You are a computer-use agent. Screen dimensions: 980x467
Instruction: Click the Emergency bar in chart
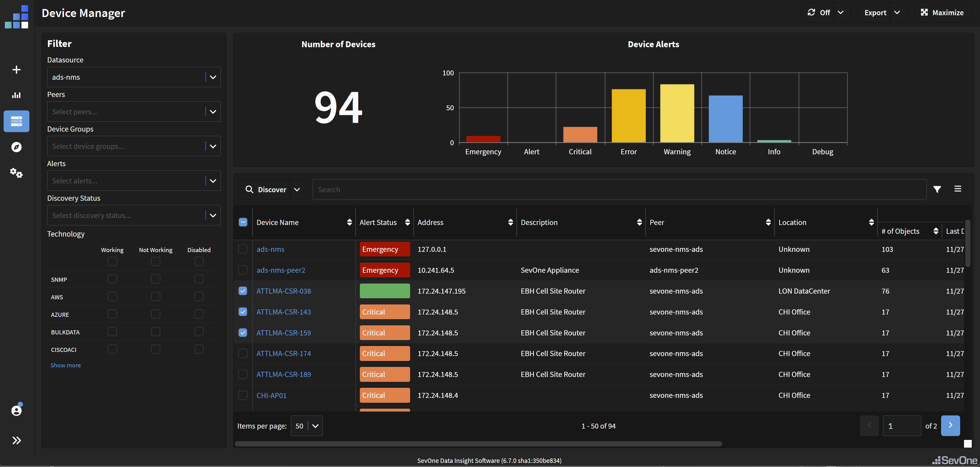483,139
